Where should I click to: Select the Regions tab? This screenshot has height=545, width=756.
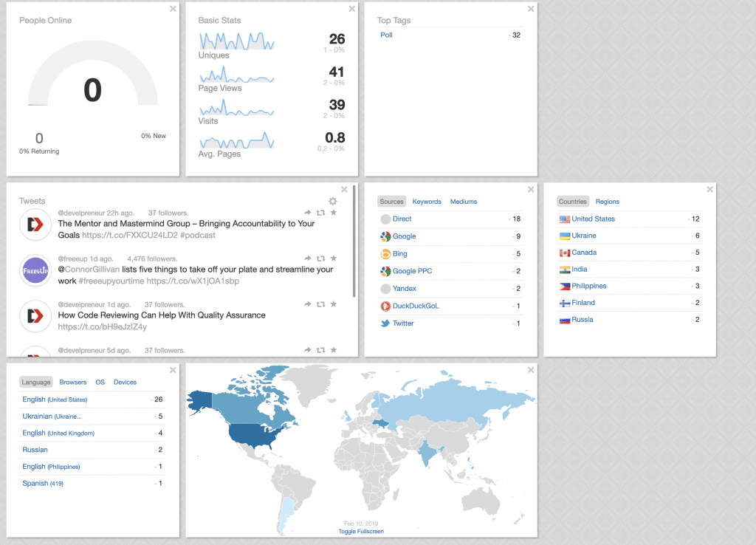pyautogui.click(x=608, y=202)
